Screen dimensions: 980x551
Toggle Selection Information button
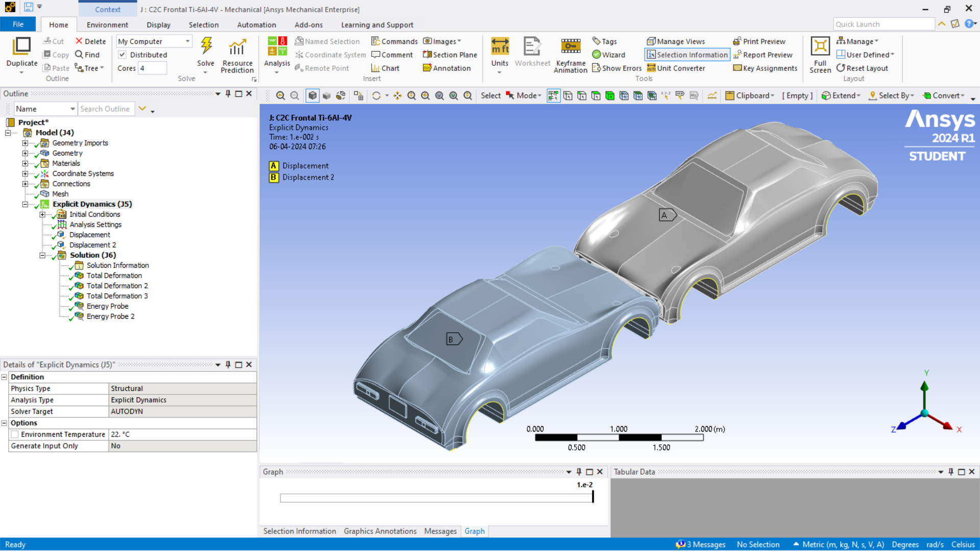click(x=687, y=55)
